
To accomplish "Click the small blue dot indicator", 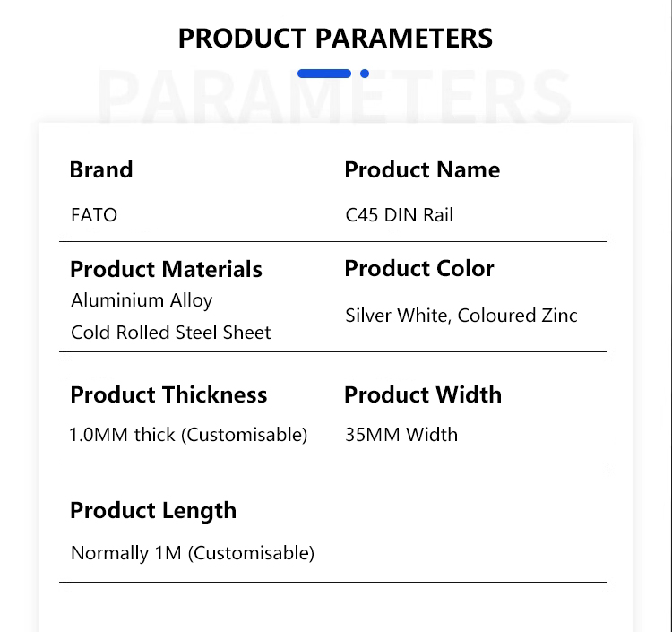I will tap(365, 74).
